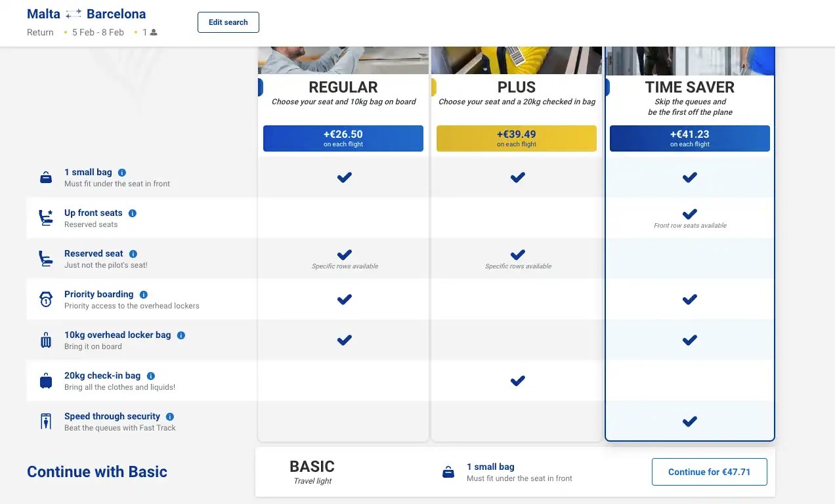The width and height of the screenshot is (835, 504).
Task: Click Continue for €47.71 button
Action: coord(709,472)
